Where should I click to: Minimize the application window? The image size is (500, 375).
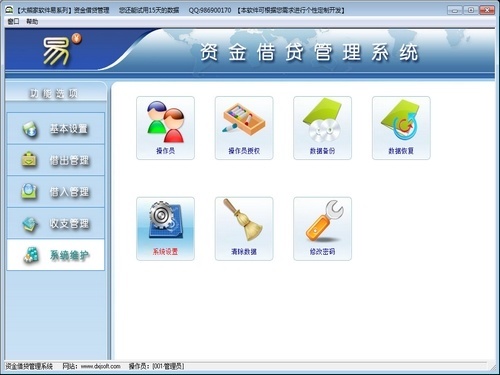pyautogui.click(x=455, y=10)
